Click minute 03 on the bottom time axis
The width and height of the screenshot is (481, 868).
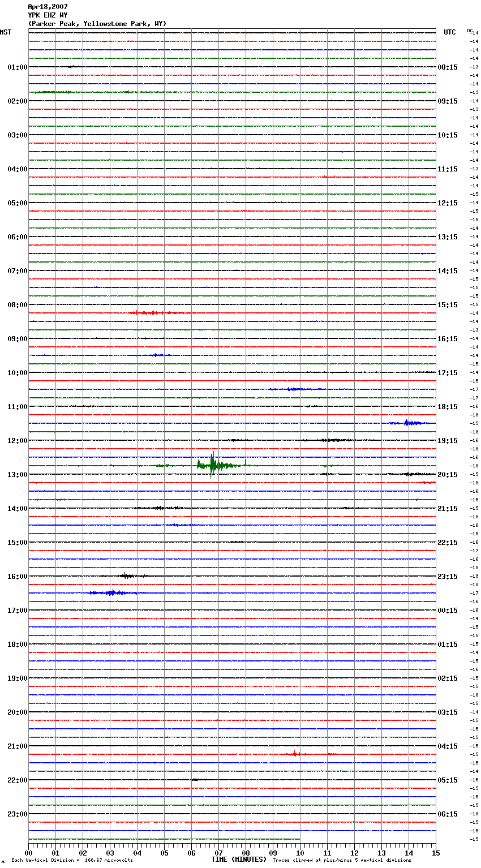tap(110, 853)
